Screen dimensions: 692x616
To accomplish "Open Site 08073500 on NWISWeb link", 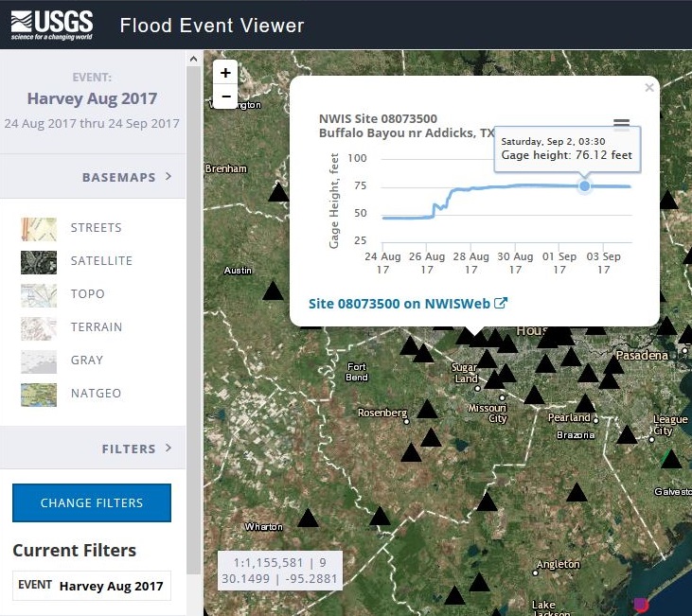I will (408, 304).
